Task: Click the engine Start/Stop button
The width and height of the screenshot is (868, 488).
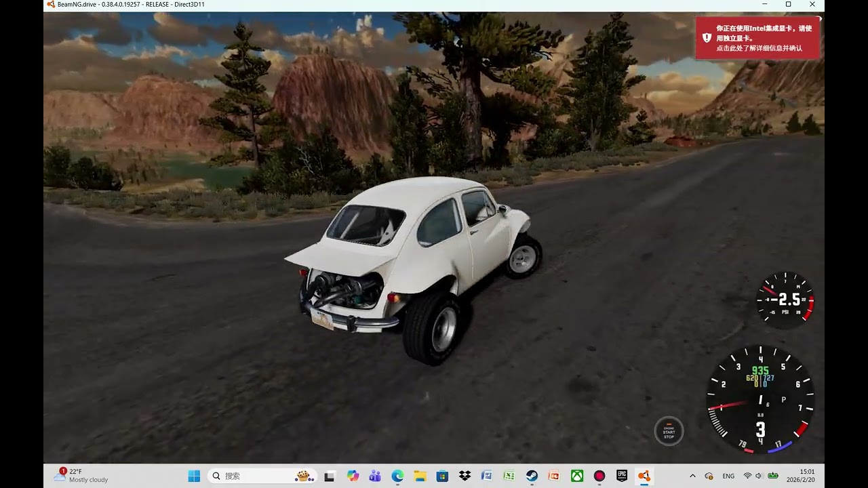Action: (669, 431)
